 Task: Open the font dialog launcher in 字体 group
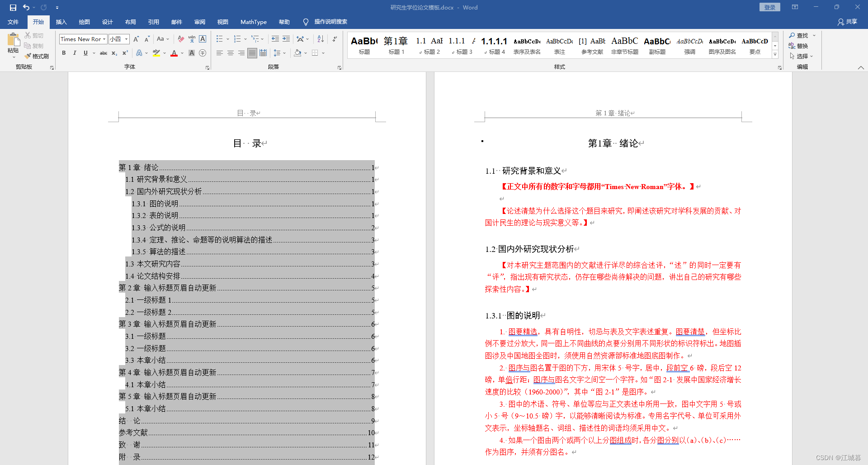tap(208, 68)
